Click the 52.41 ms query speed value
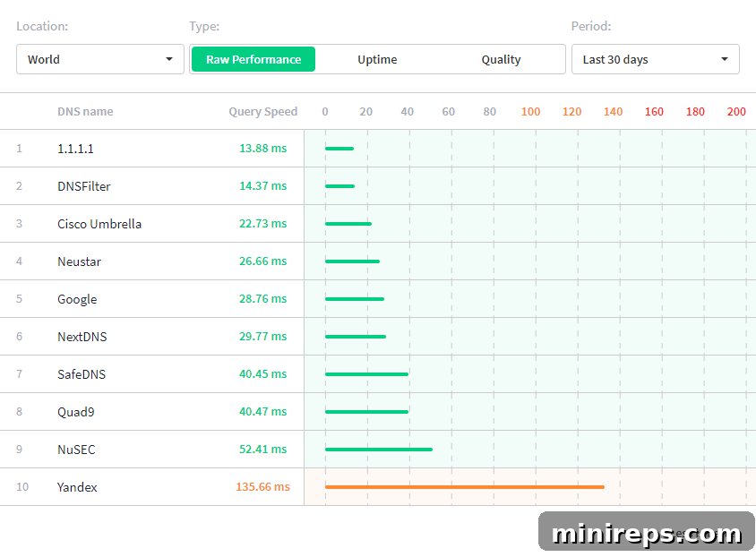756x557 pixels. coord(262,449)
